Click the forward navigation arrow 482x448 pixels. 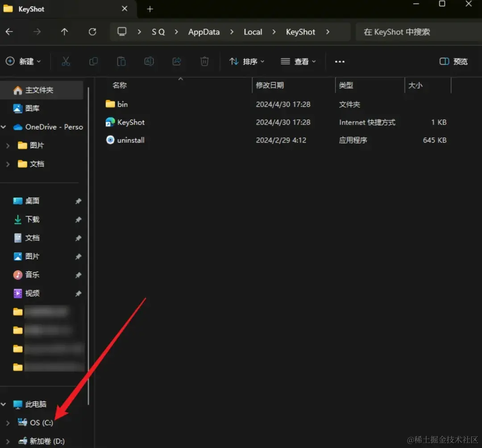pyautogui.click(x=37, y=32)
